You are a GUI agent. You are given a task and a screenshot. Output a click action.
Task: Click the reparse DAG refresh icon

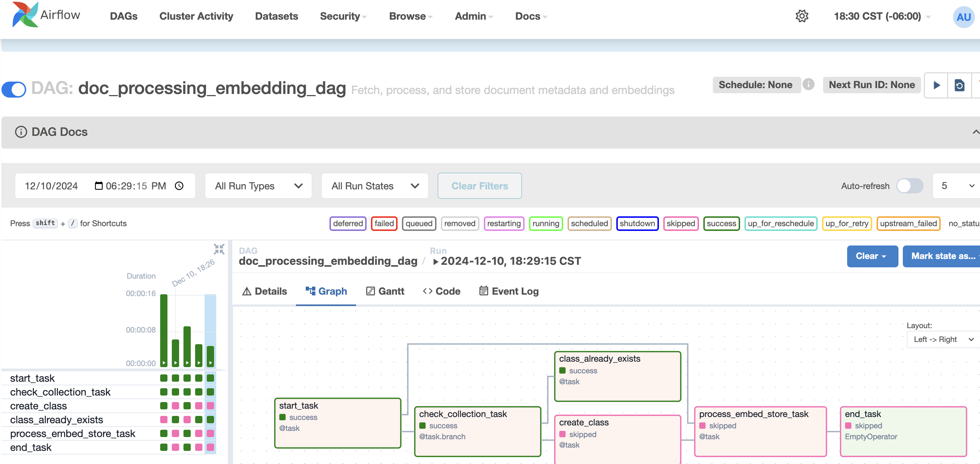pyautogui.click(x=959, y=85)
